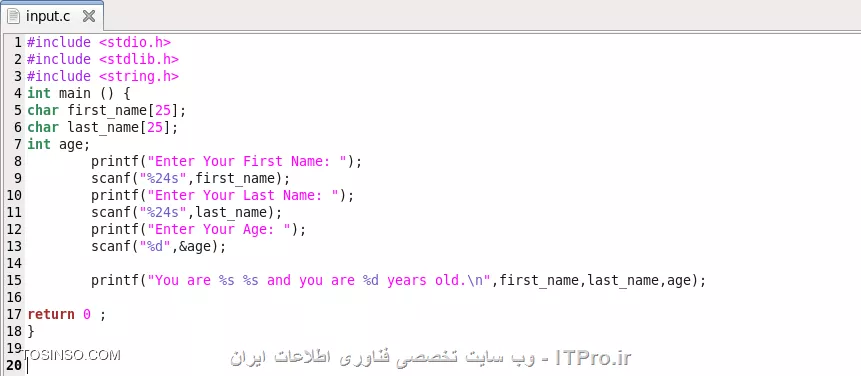This screenshot has width=861, height=376.
Task: Click the document icon on input.c tab
Action: (x=14, y=16)
